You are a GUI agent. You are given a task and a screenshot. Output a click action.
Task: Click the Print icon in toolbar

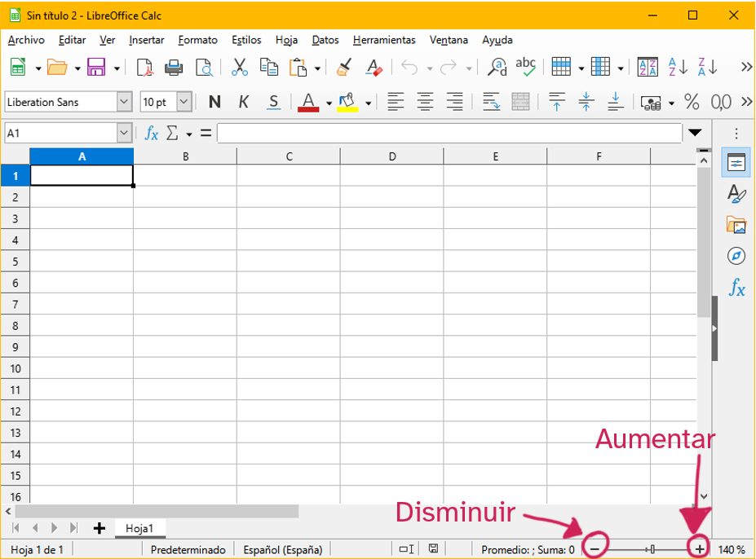174,68
